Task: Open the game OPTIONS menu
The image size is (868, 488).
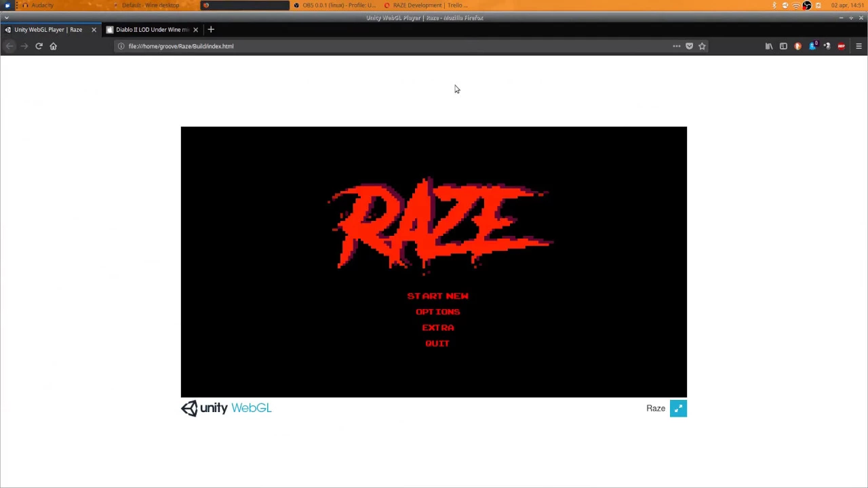Action: (437, 312)
